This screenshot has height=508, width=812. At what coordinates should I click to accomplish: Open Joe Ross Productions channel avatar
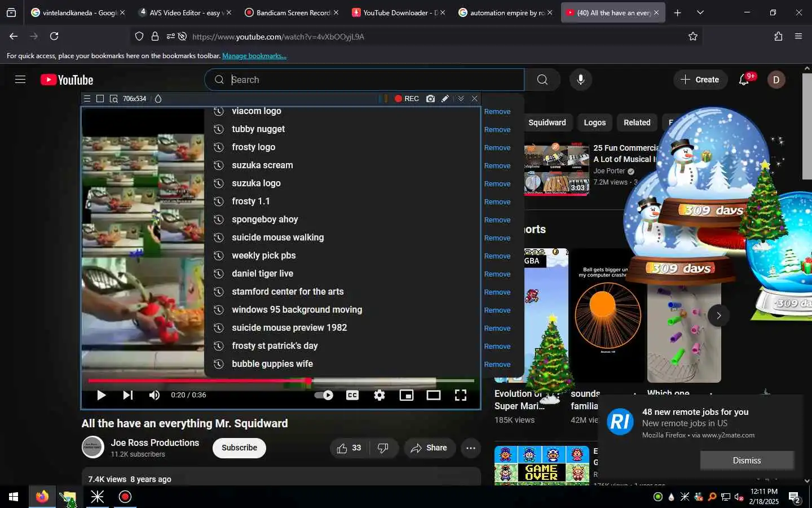click(93, 448)
